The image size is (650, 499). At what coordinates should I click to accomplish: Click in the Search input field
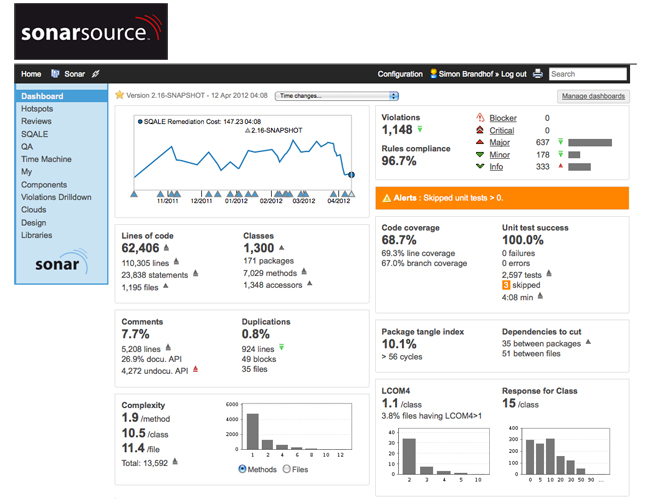click(x=587, y=74)
